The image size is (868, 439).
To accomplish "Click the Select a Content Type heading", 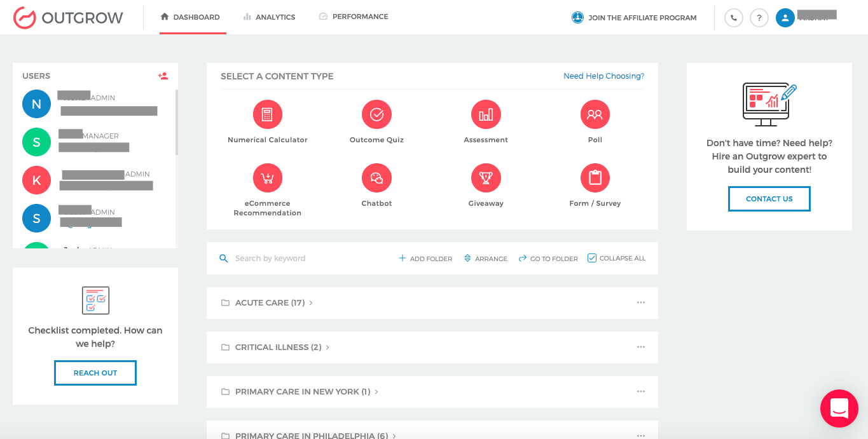I will pyautogui.click(x=277, y=76).
